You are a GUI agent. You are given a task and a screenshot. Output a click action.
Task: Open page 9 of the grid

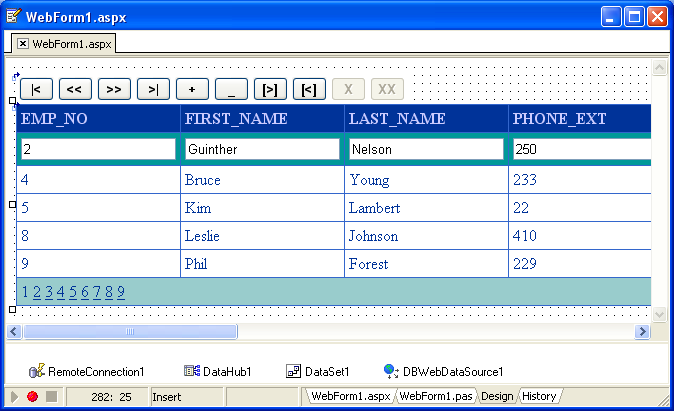pyautogui.click(x=121, y=292)
